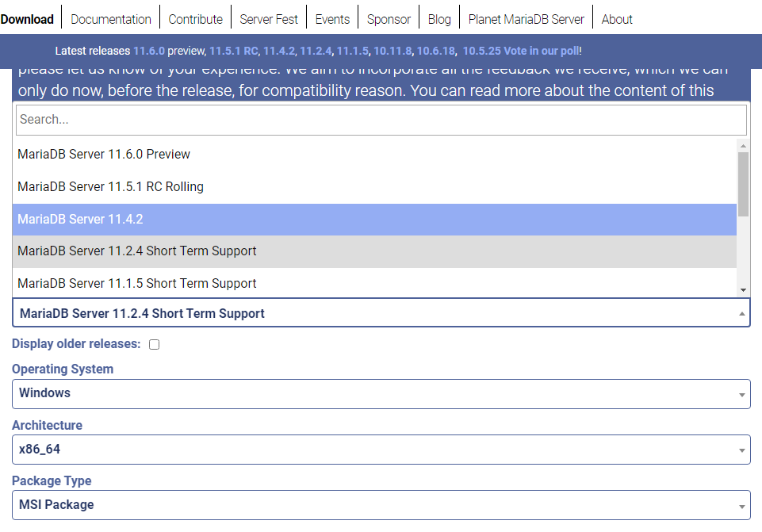
Task: Expand the Operating System dropdown
Action: tap(381, 393)
